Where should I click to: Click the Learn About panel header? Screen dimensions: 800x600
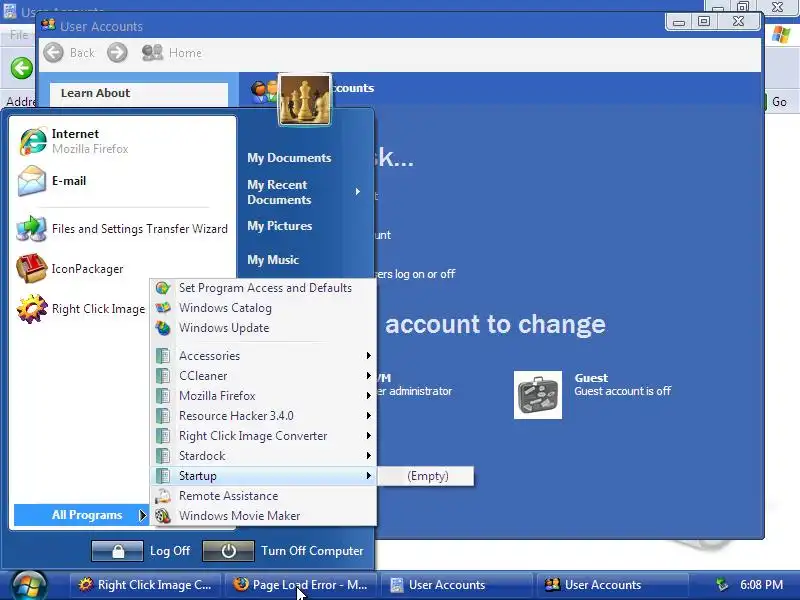click(x=139, y=93)
